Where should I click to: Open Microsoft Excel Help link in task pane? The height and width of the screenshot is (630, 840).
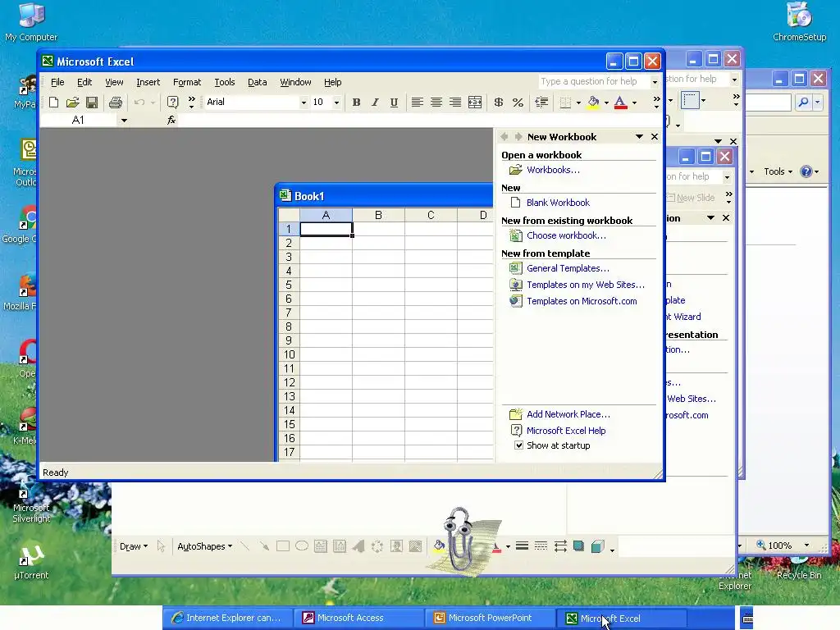(x=566, y=431)
